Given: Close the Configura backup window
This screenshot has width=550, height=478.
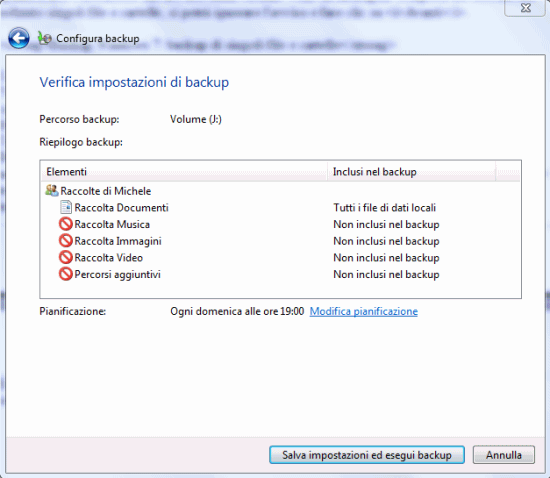Looking at the screenshot, I should [x=525, y=8].
